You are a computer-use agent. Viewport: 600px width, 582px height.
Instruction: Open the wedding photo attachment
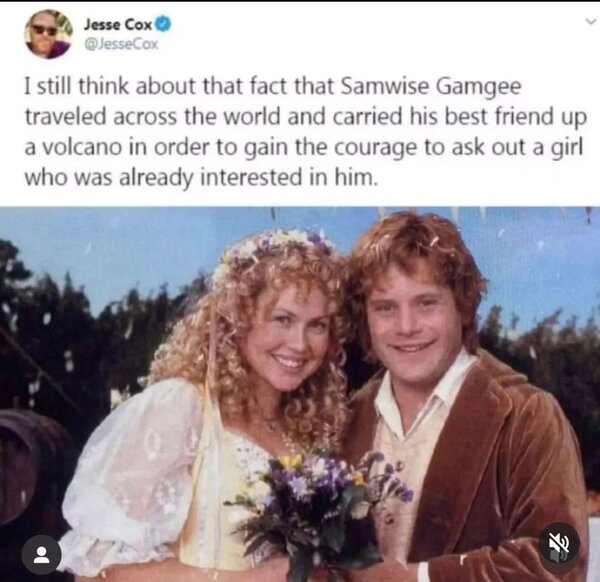[300, 394]
